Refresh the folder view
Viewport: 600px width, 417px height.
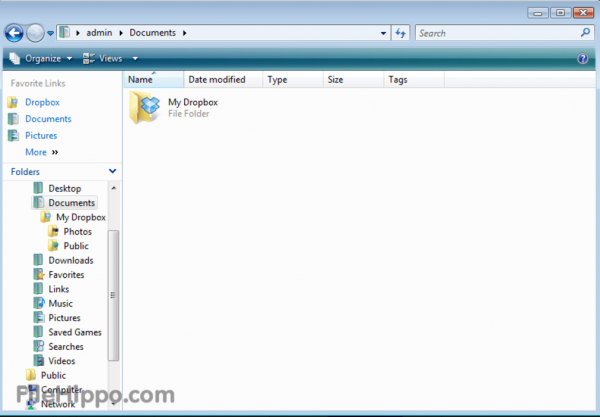(401, 33)
